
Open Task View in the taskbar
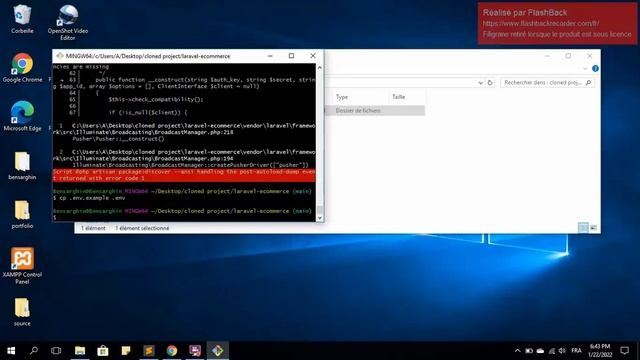click(x=56, y=350)
